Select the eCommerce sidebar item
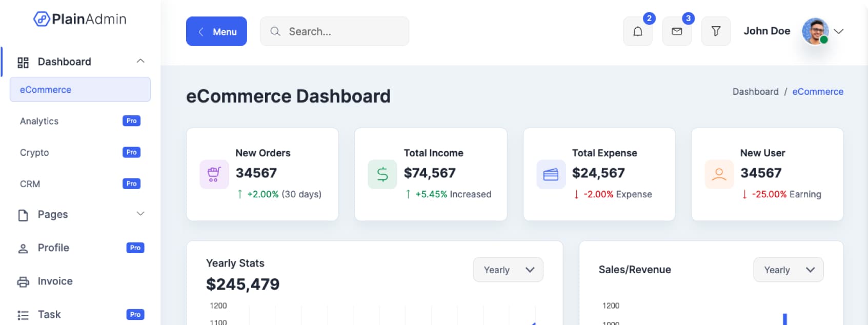This screenshot has height=325, width=868. [80, 90]
